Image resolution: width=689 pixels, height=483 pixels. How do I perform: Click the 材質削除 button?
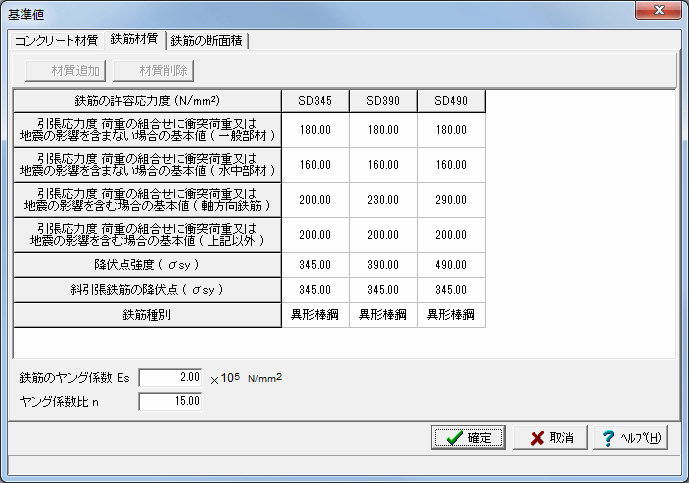coord(153,71)
